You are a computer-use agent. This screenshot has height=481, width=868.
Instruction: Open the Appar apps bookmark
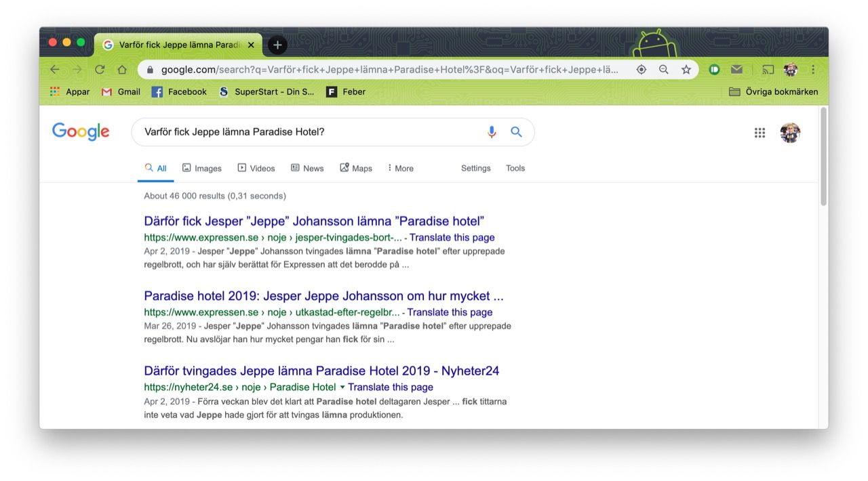[x=70, y=91]
